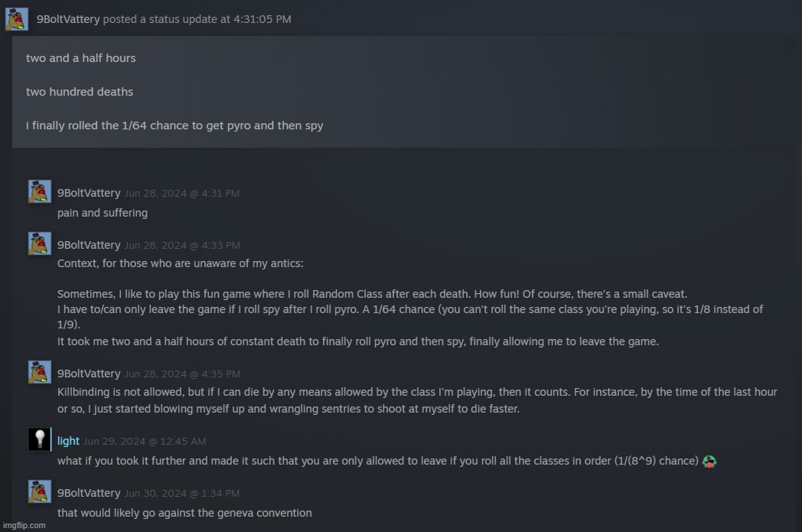
Task: Click the emoticon ending light's comment
Action: tap(709, 461)
